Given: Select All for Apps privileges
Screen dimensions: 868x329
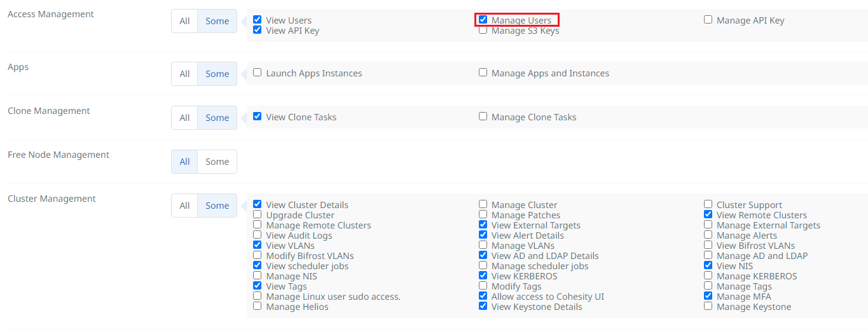Looking at the screenshot, I should [184, 74].
